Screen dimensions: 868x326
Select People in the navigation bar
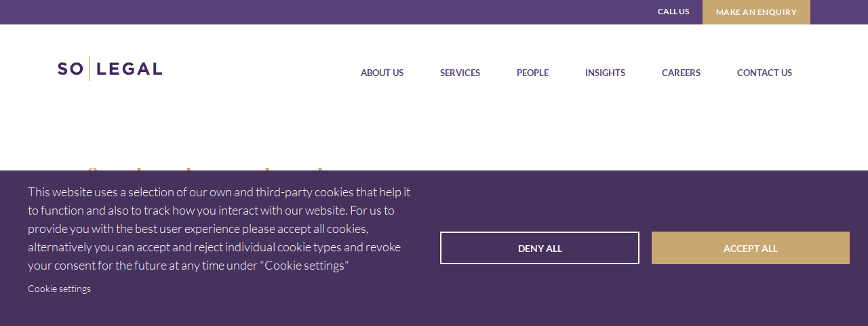pyautogui.click(x=532, y=73)
